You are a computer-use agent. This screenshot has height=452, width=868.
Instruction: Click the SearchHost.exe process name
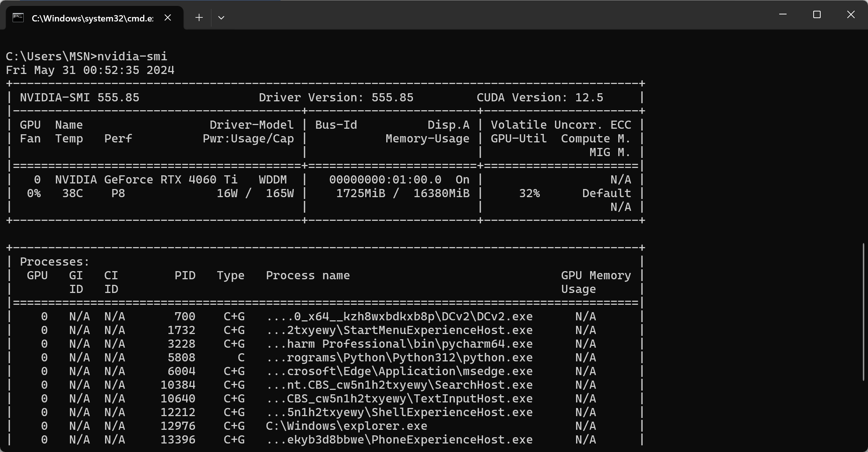pyautogui.click(x=399, y=385)
